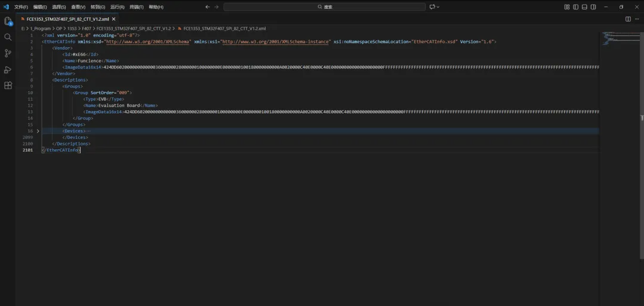Image resolution: width=644 pixels, height=306 pixels.
Task: Open the Source Control view
Action: (8, 53)
